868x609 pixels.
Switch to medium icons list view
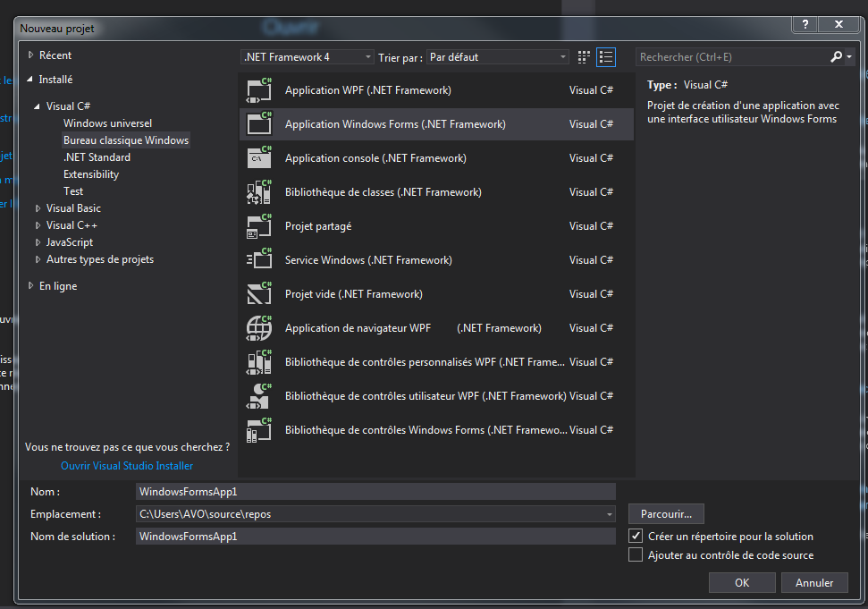coord(605,57)
